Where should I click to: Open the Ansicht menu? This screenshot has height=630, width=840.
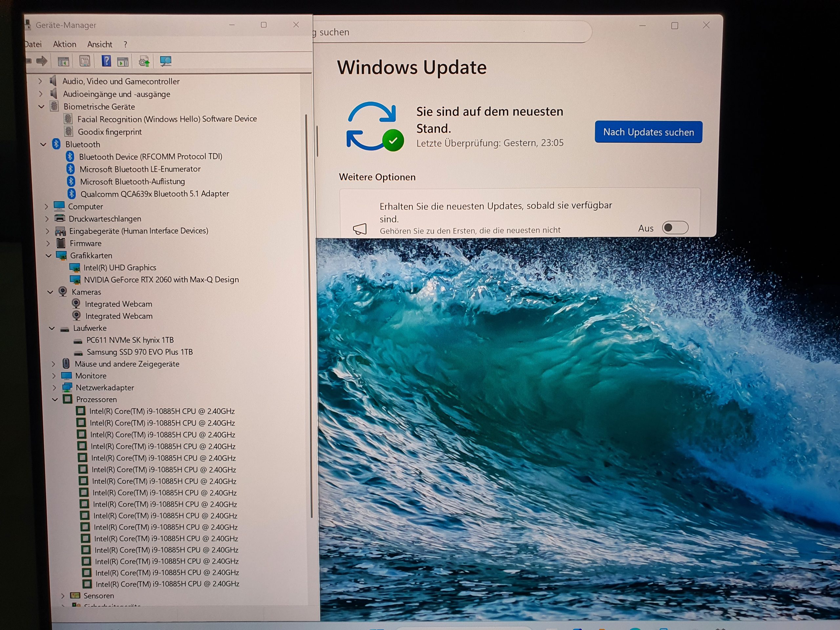click(99, 44)
